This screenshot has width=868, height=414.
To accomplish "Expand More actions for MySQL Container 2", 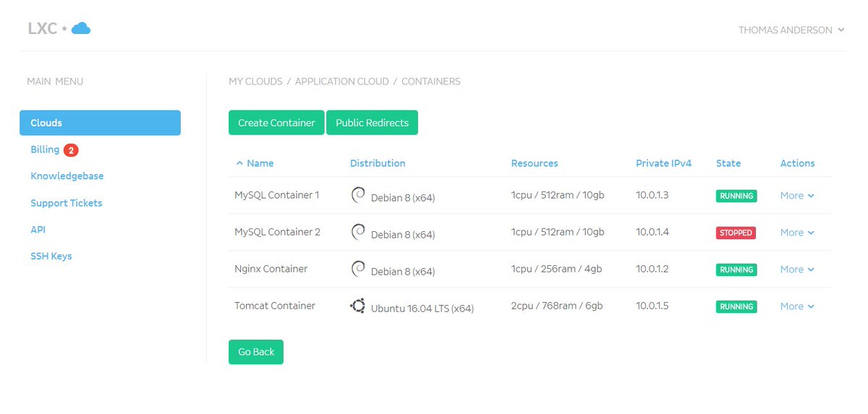I will 797,233.
